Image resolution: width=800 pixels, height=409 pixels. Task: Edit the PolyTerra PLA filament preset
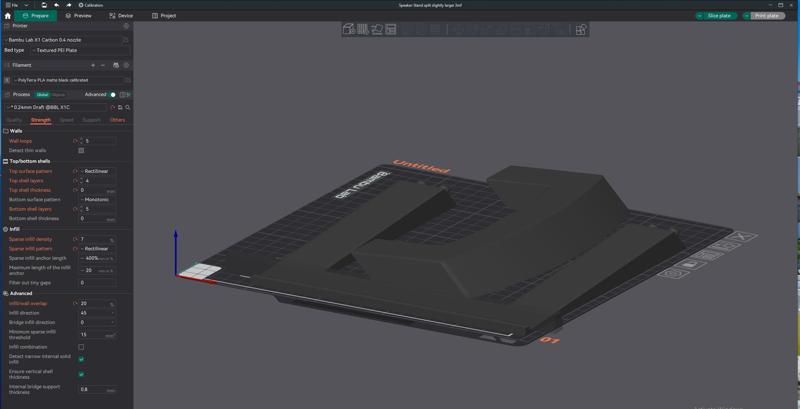pos(127,80)
